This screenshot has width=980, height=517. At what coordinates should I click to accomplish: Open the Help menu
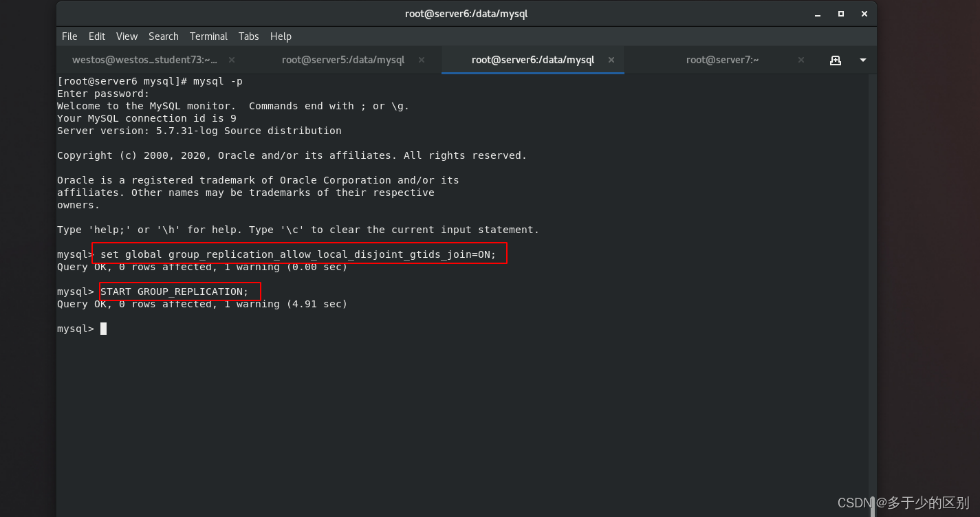(x=281, y=36)
